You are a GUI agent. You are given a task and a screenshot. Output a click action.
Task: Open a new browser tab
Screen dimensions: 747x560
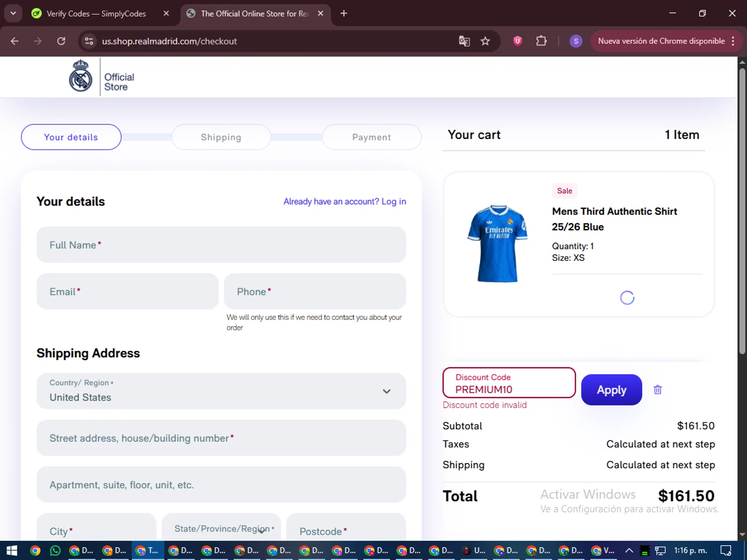344,13
